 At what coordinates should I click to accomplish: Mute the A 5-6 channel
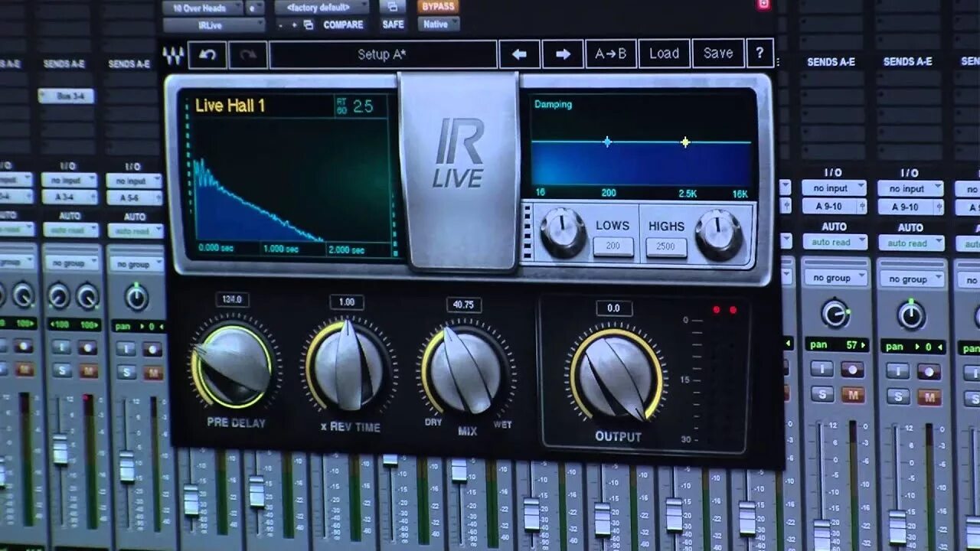coord(153,373)
